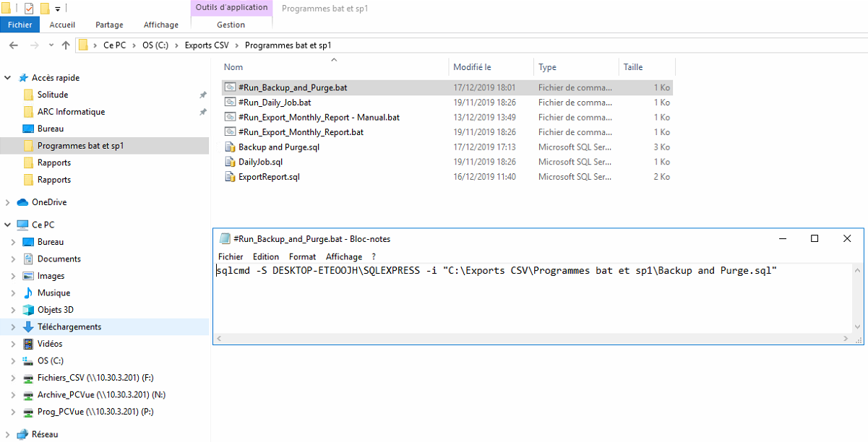Collapse the Accès rapide section
This screenshot has height=442, width=868.
coord(7,78)
